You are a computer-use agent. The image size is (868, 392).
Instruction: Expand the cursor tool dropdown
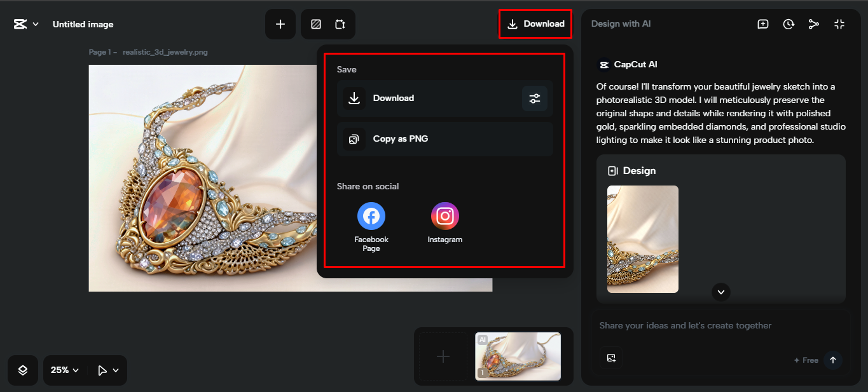coord(105,370)
